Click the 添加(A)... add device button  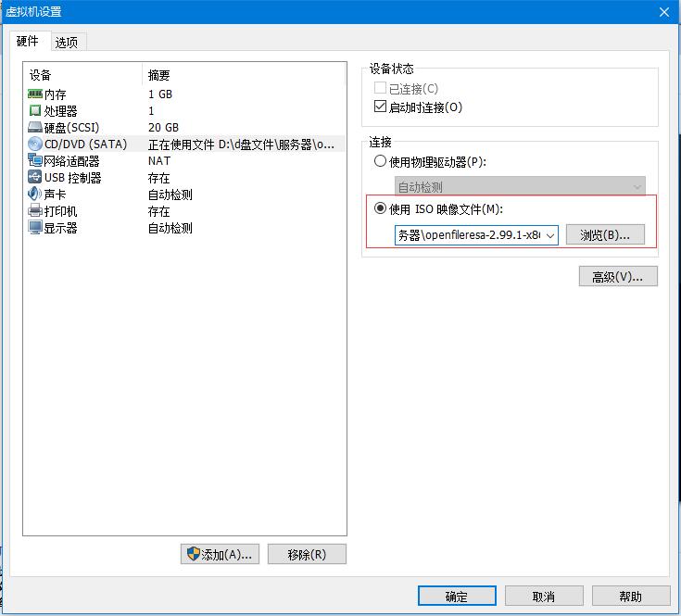(220, 554)
